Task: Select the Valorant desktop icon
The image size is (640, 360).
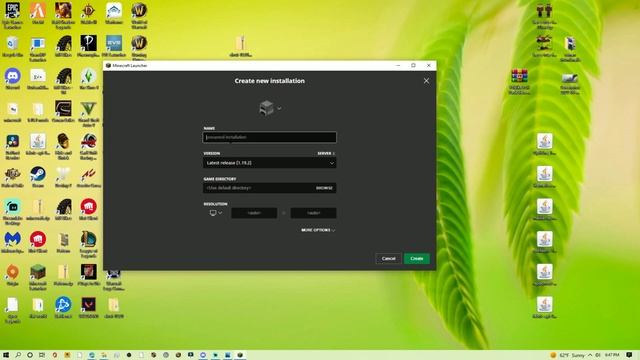Action: (x=89, y=307)
